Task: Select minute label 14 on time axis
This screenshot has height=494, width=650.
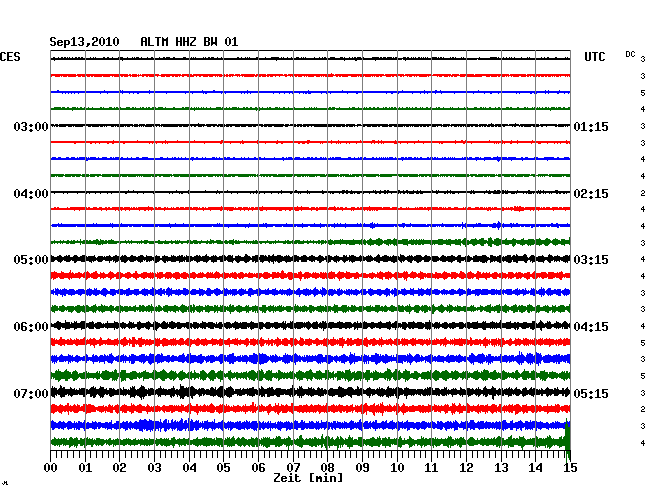Action: 535,467
